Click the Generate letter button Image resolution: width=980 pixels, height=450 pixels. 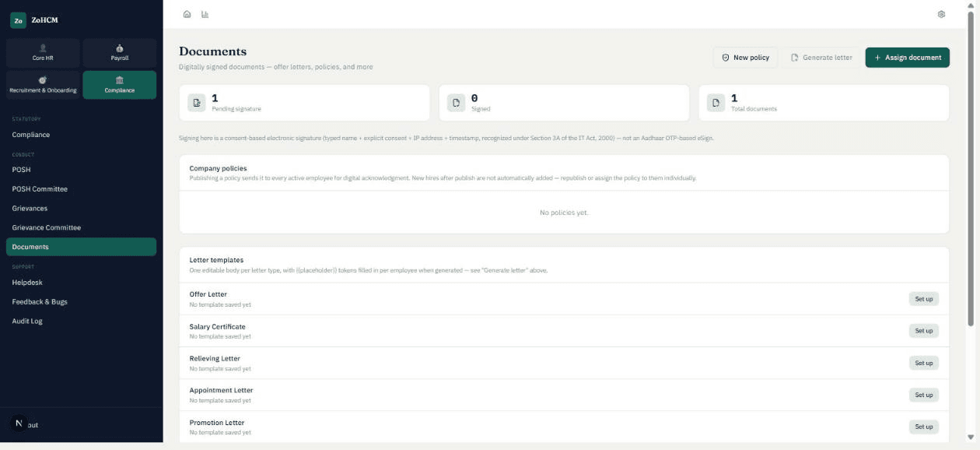821,58
